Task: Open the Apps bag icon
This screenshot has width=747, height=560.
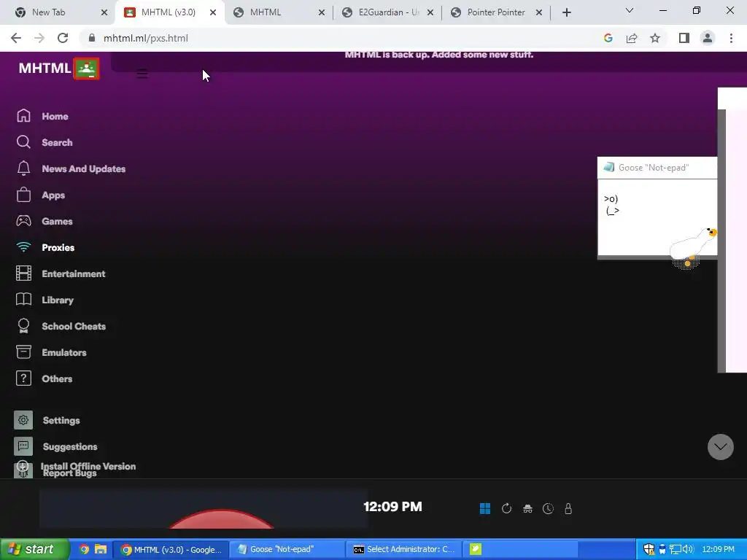Action: (x=23, y=195)
